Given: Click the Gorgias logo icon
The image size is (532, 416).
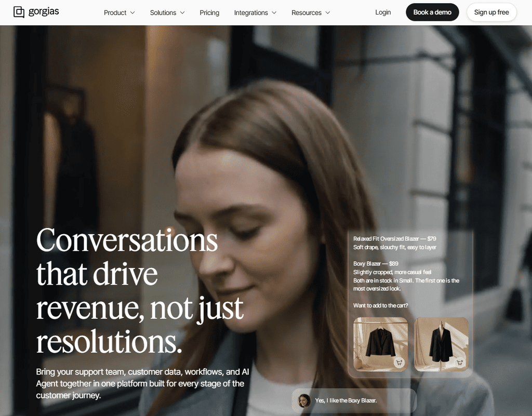Looking at the screenshot, I should point(19,12).
